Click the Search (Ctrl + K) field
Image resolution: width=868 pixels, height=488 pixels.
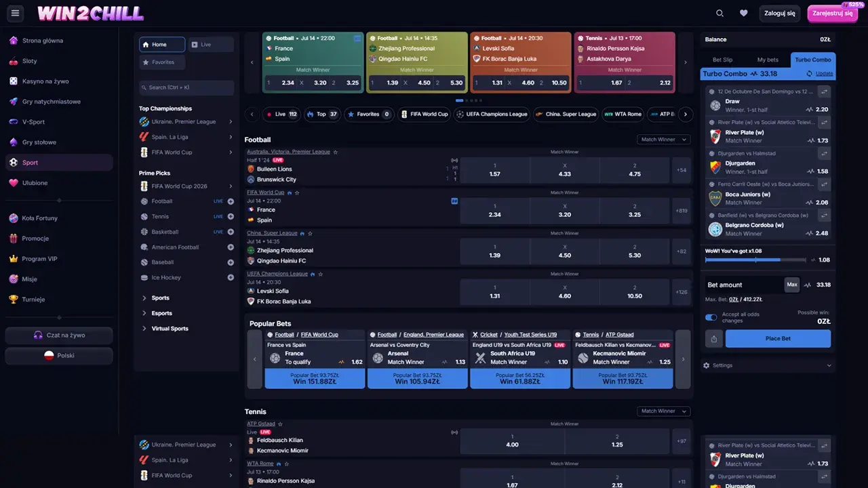pos(186,87)
